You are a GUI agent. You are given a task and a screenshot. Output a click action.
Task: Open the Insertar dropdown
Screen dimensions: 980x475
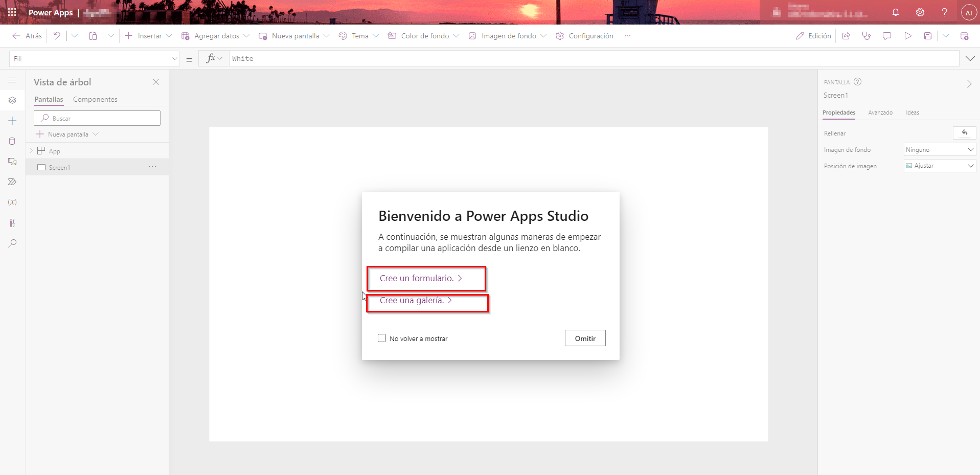(148, 36)
